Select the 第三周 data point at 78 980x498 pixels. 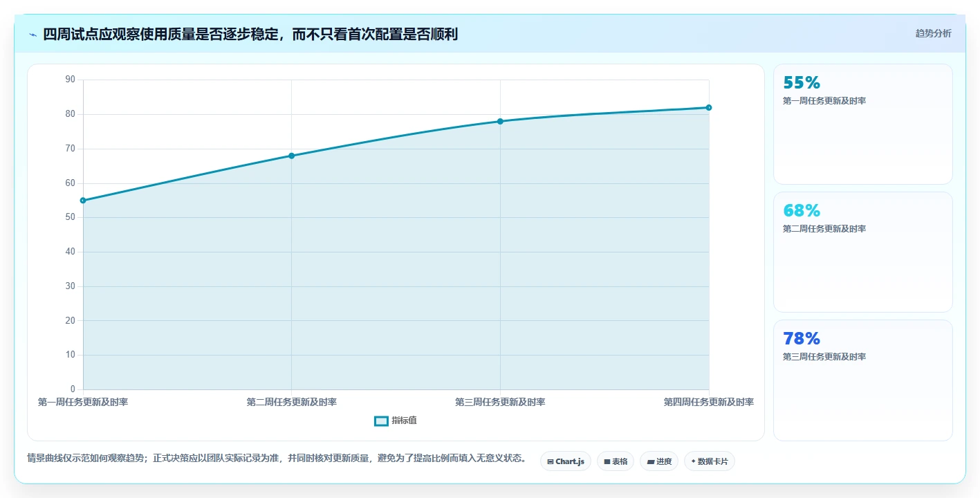[500, 121]
